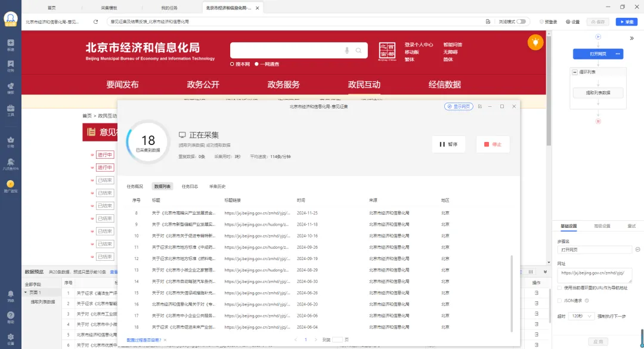The height and width of the screenshot is (349, 644).
Task: Enable the JSON请求 checkbox
Action: [559, 301]
